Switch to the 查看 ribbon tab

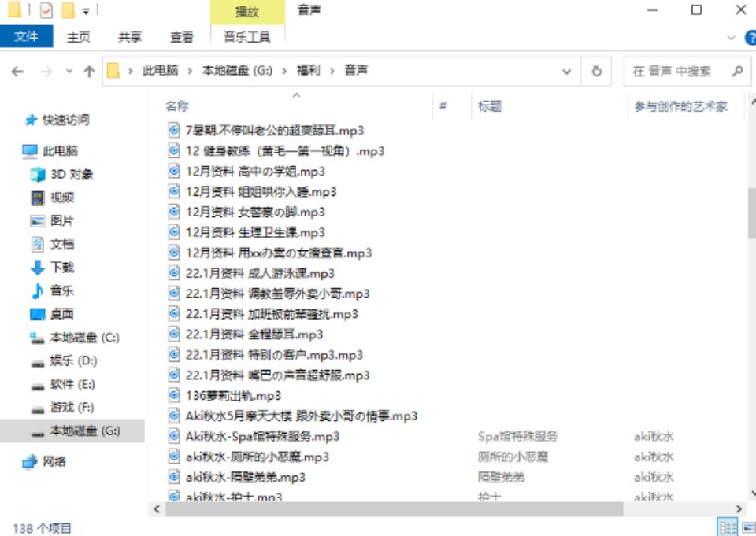[x=181, y=37]
